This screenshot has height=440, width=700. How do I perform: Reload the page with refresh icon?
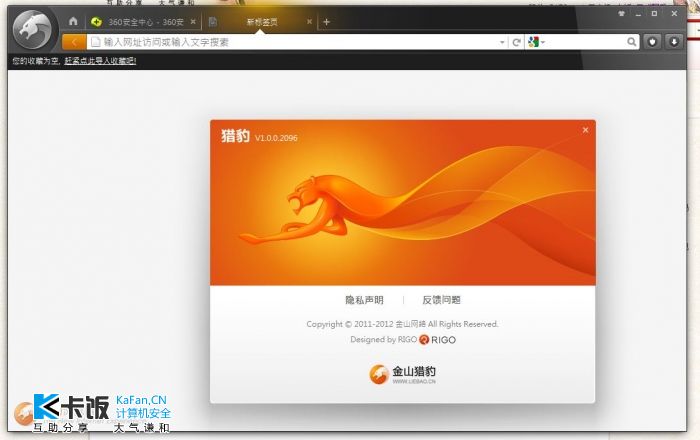click(x=517, y=42)
